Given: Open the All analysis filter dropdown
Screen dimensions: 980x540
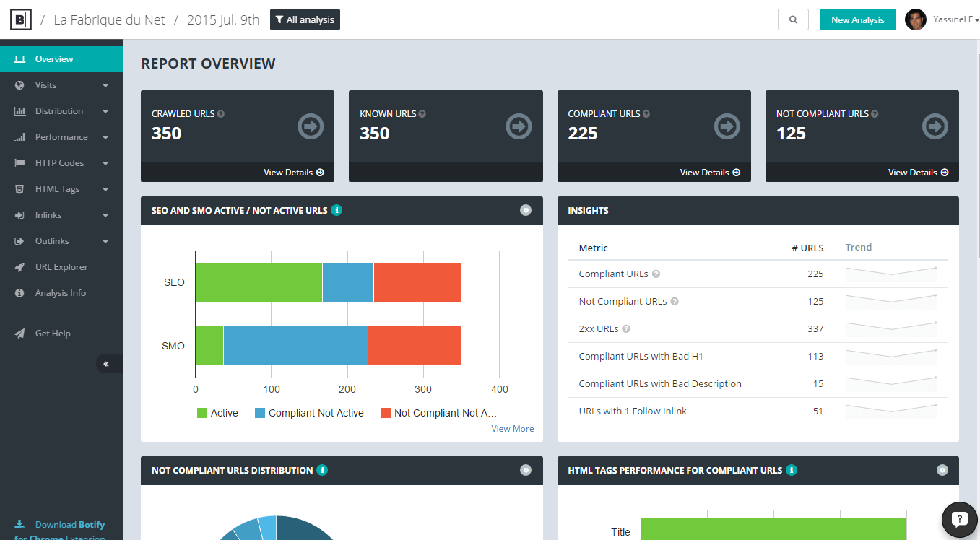Looking at the screenshot, I should tap(305, 20).
